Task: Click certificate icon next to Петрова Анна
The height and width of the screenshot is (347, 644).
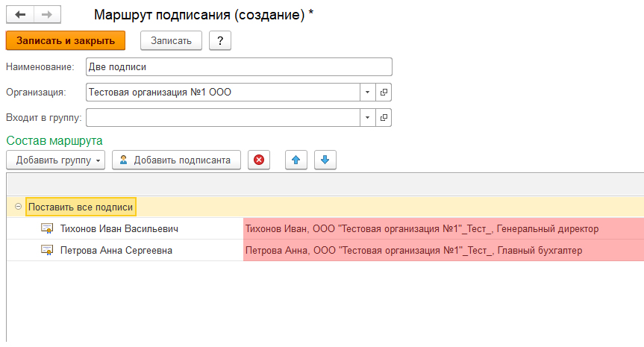Action: 47,250
